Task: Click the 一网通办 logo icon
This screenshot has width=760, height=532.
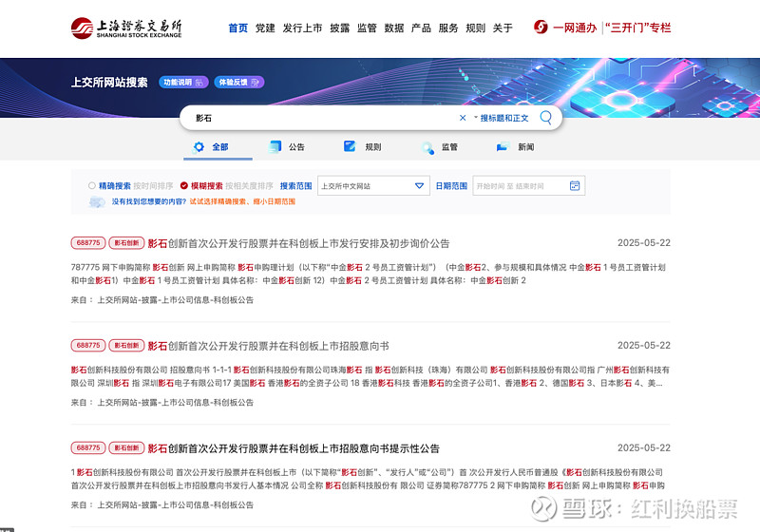Action: pos(541,28)
